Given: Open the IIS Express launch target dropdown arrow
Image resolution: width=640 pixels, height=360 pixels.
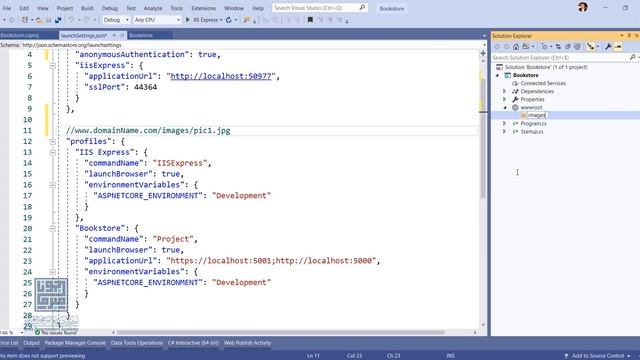Looking at the screenshot, I should (x=221, y=20).
